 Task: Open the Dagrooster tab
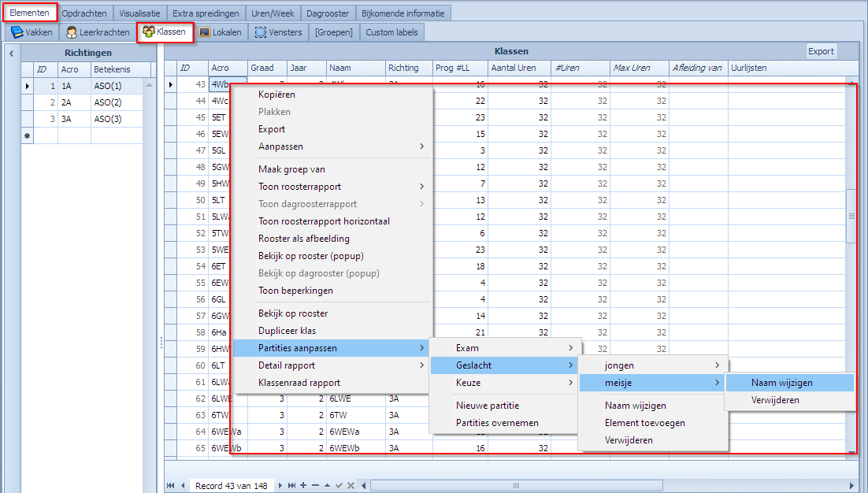(328, 13)
